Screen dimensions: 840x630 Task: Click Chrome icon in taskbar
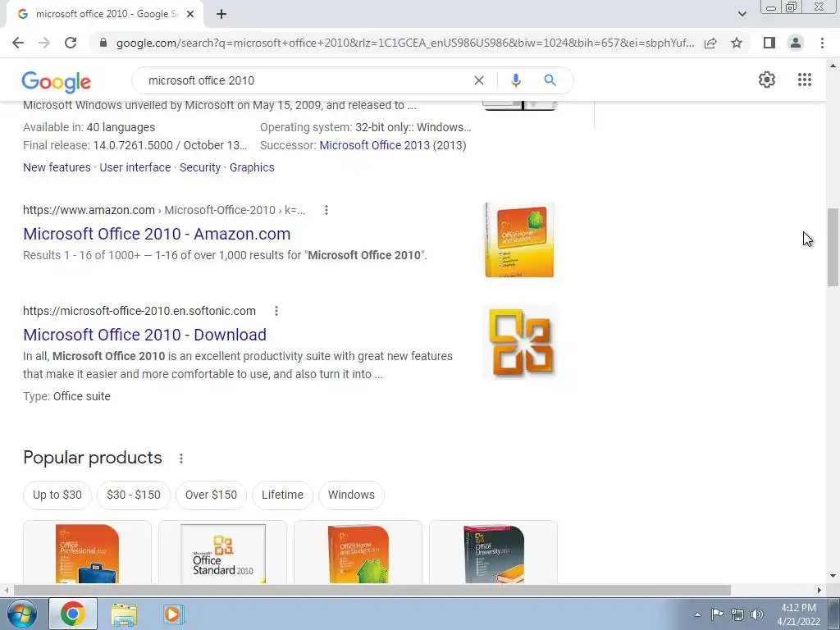73,614
